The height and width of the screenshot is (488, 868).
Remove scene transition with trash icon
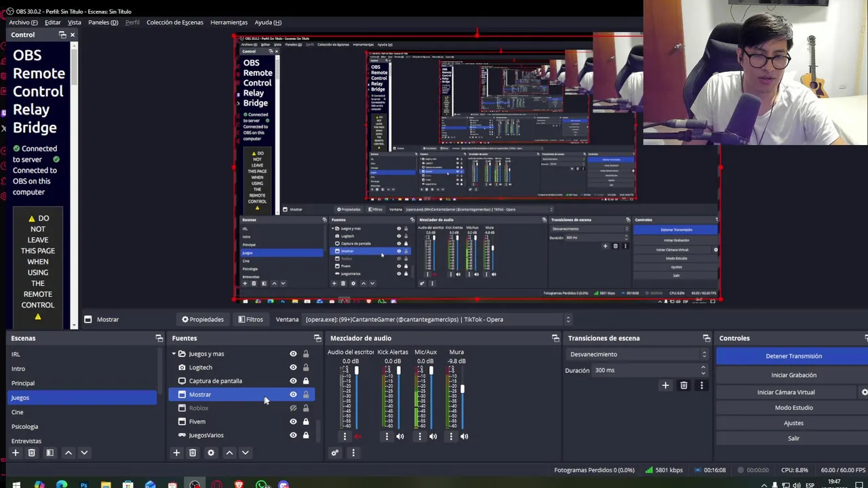pos(684,386)
